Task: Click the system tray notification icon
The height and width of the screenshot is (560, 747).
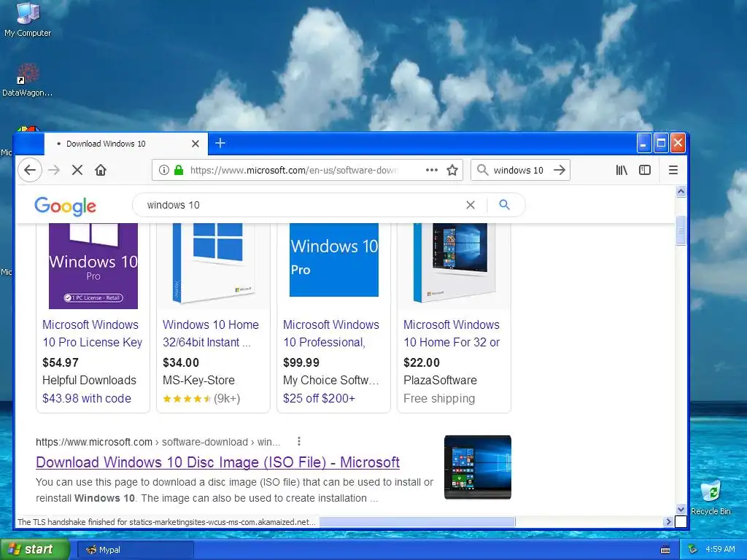Action: [693, 550]
